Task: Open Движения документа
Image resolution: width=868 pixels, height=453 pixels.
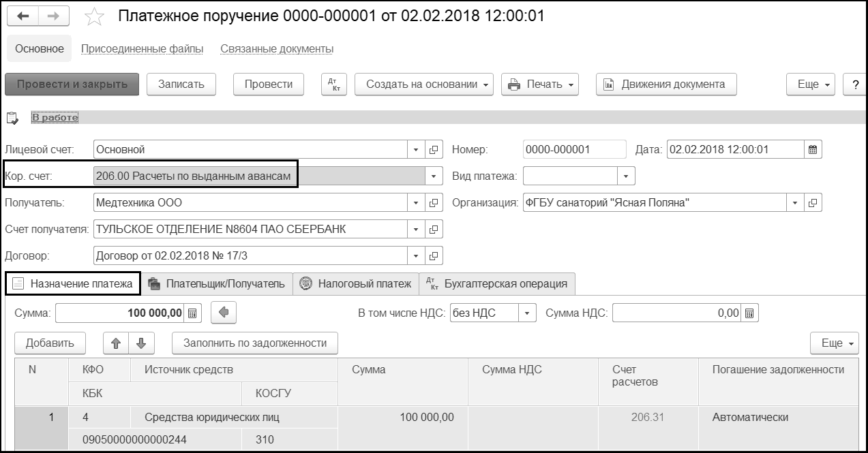Action: (666, 84)
